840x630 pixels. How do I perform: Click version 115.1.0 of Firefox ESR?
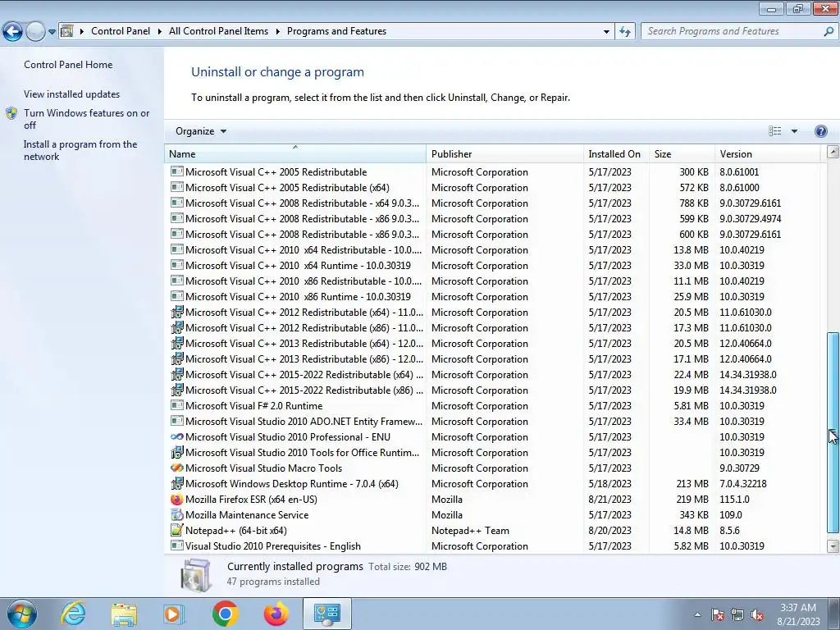tap(734, 500)
